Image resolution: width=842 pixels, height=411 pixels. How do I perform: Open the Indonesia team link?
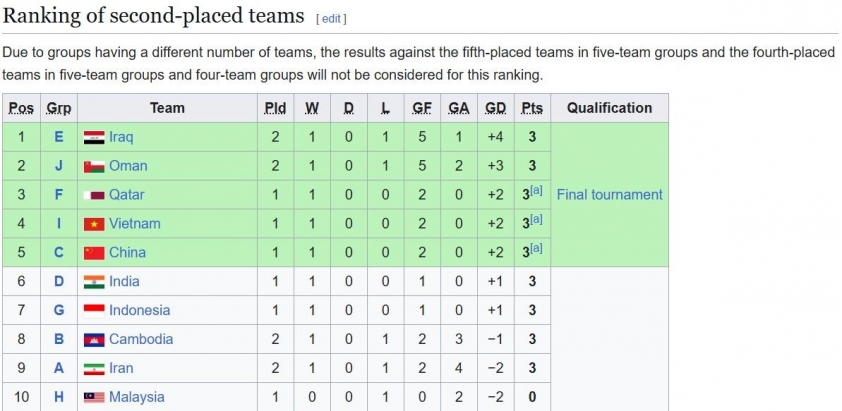coord(140,311)
